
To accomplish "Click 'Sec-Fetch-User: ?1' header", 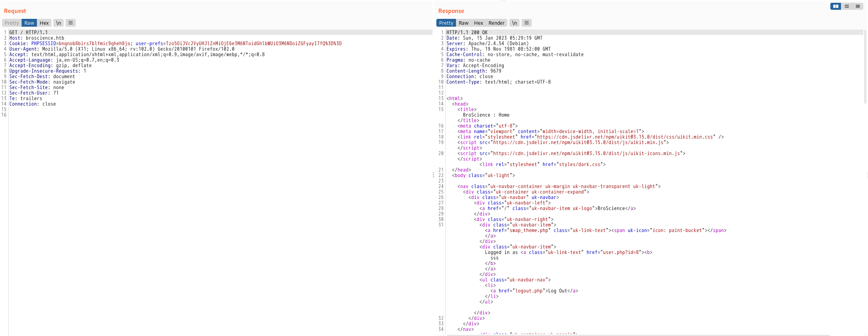I will tap(34, 93).
